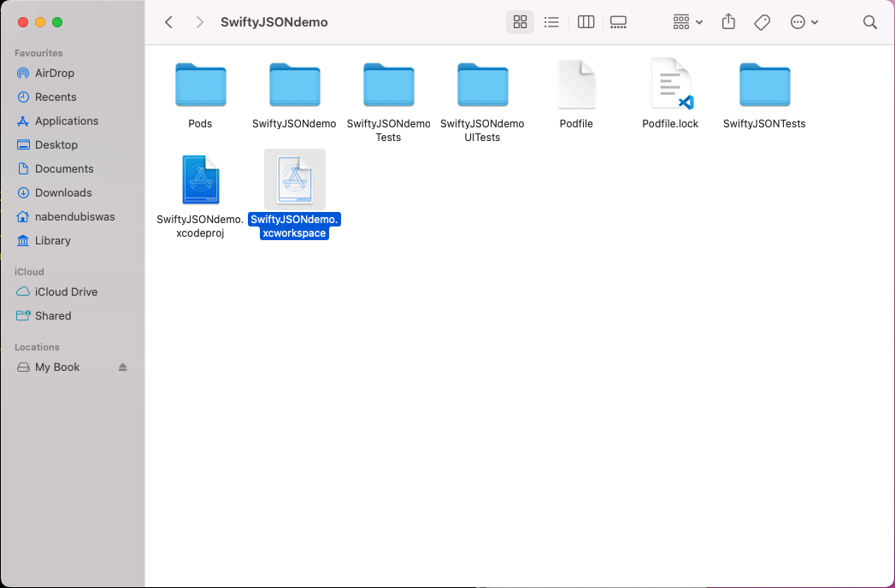Screen dimensions: 895x588
Task: Select the Pods folder
Action: (200, 85)
